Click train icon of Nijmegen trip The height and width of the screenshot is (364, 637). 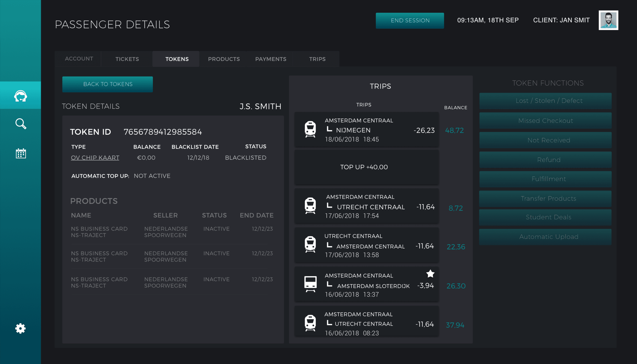[310, 129]
